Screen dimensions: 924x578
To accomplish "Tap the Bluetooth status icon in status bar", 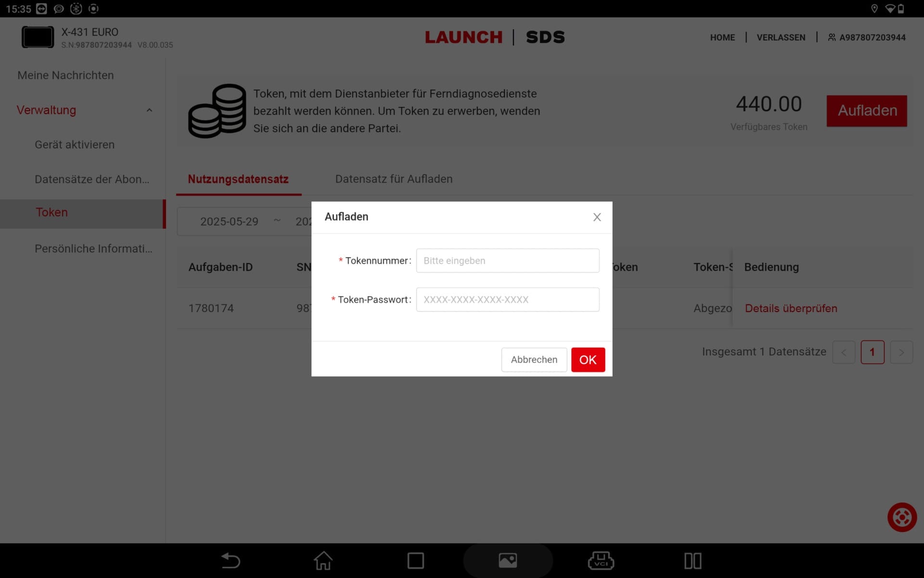I will [x=76, y=9].
